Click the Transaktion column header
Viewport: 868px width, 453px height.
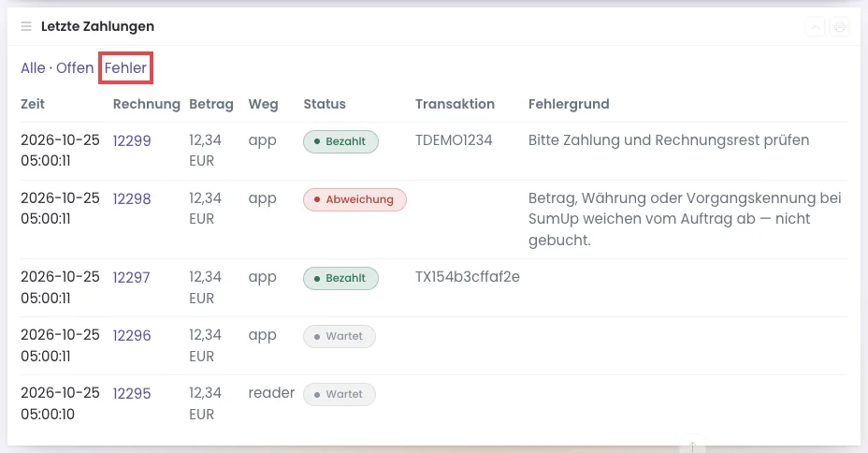[455, 104]
